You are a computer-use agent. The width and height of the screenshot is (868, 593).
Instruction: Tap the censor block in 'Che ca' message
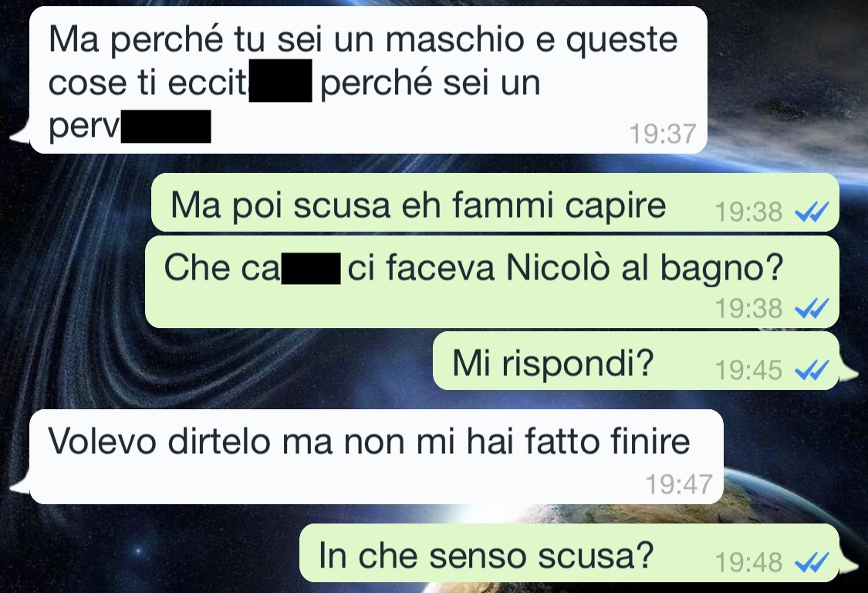tap(311, 268)
